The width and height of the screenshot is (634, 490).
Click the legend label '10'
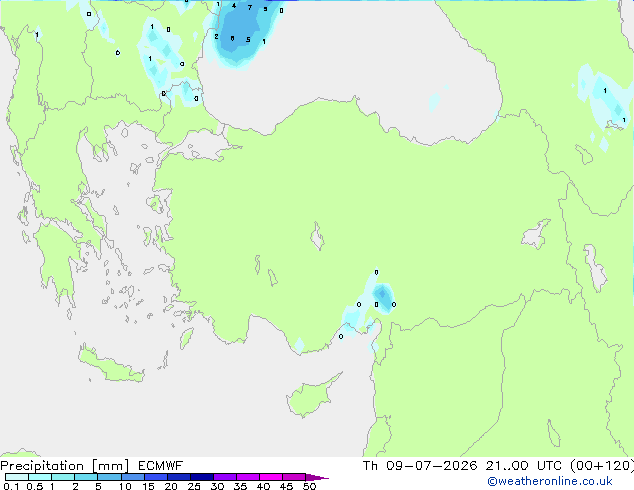click(x=125, y=486)
